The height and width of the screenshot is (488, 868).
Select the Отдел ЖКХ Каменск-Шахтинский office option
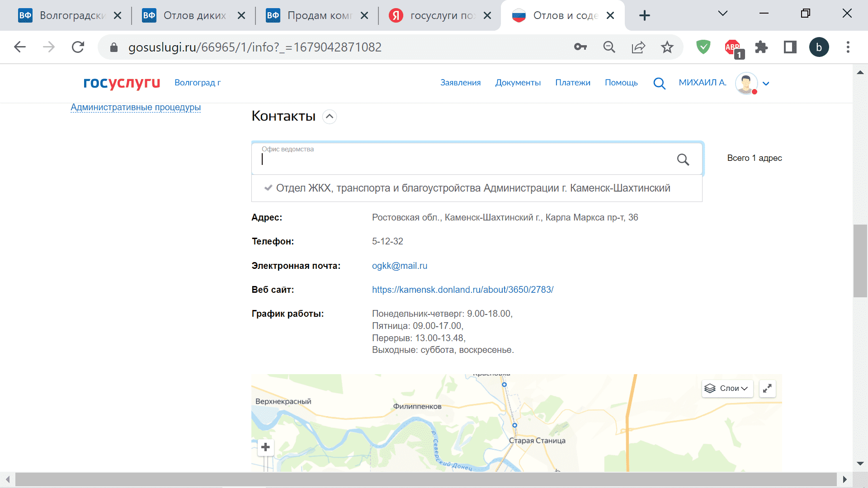[473, 188]
